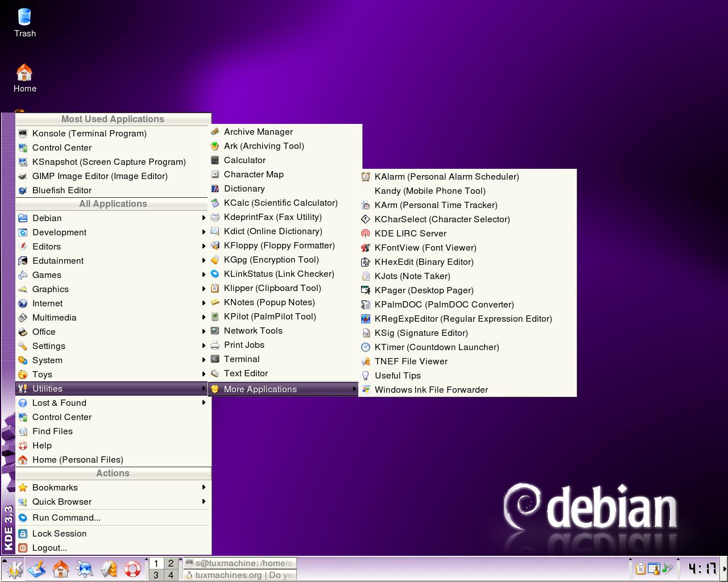
Task: Click the Klipper clipboard system tray icon
Action: tap(640, 569)
